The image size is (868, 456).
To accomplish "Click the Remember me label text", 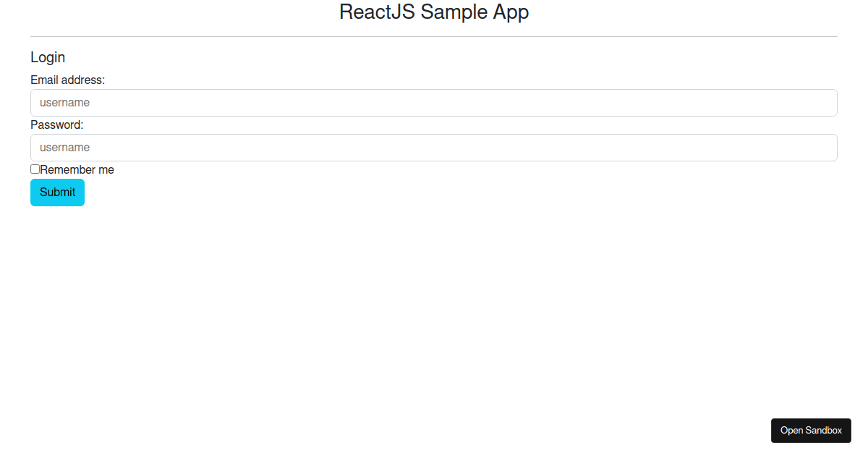I will tap(76, 169).
